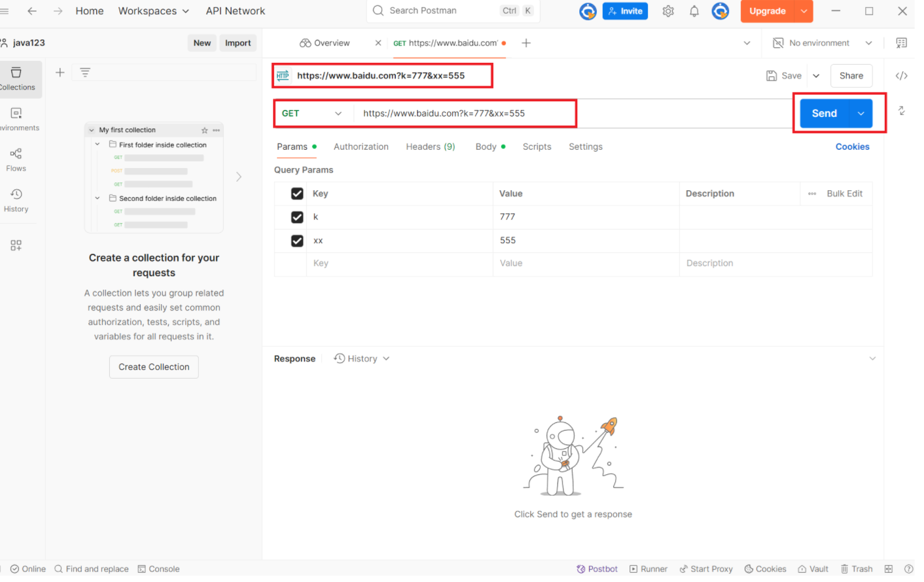Open the response History dropdown
The height and width of the screenshot is (582, 924).
[x=362, y=358]
